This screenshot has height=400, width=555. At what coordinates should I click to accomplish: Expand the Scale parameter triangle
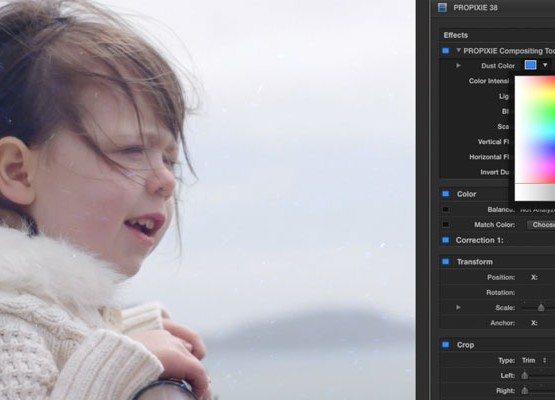click(458, 308)
